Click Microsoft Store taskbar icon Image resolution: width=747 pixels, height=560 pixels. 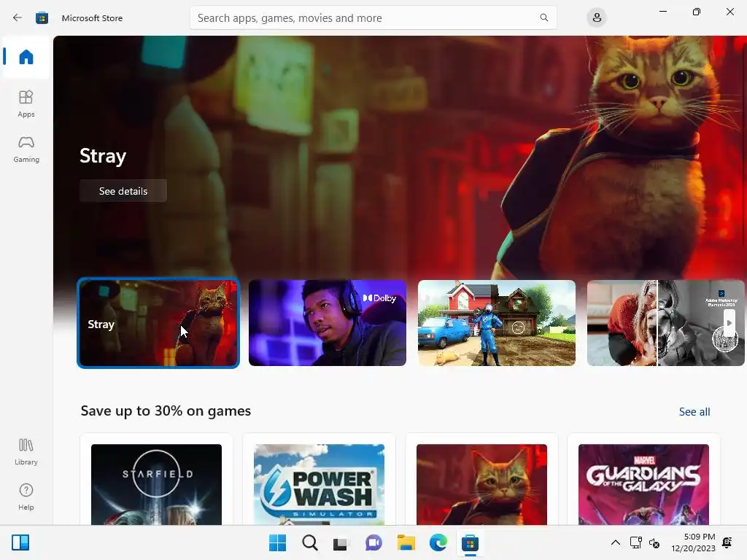click(x=471, y=542)
